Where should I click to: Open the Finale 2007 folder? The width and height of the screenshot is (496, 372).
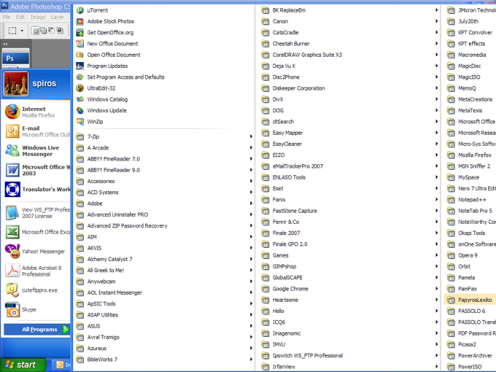349,233
